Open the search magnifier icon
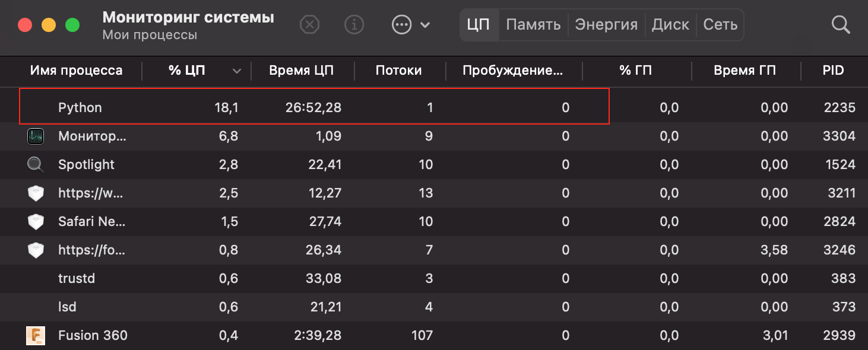 pyautogui.click(x=841, y=25)
